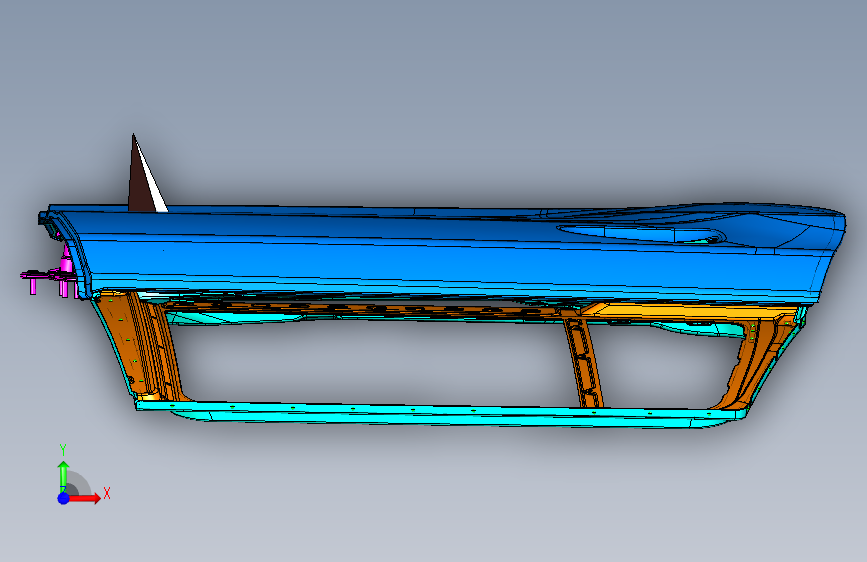
Task: Click the green Y axis arrow of the triad
Action: tap(64, 476)
